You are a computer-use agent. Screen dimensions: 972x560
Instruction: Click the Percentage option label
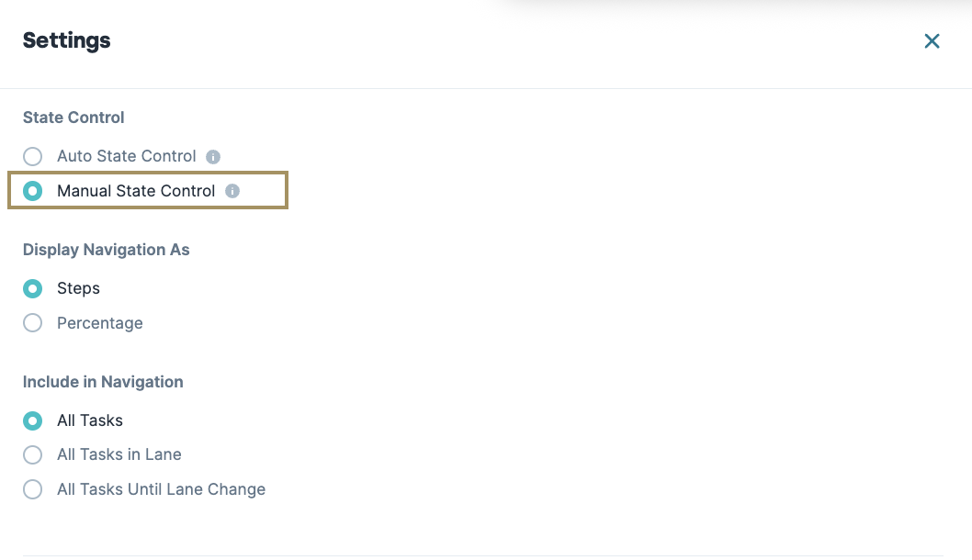(100, 323)
